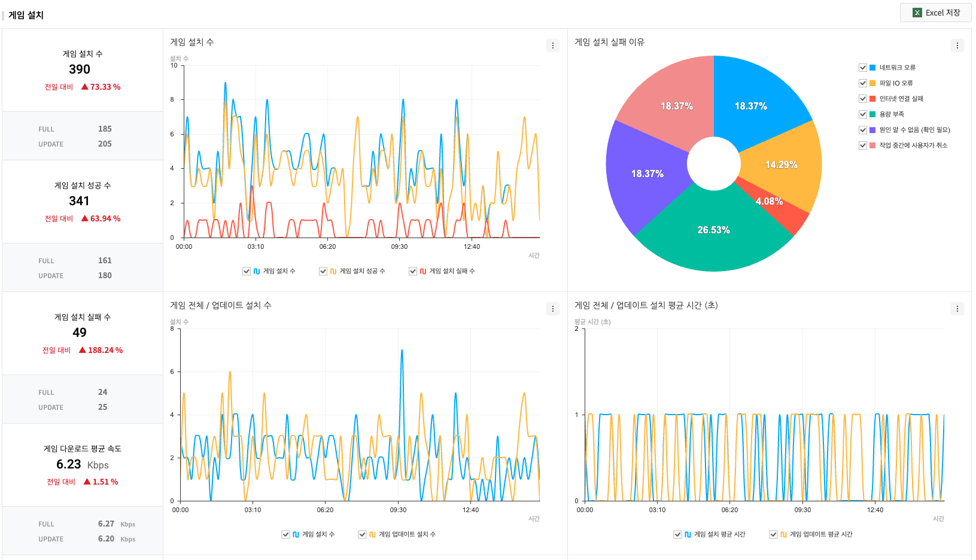Image resolution: width=976 pixels, height=560 pixels.
Task: Click the orange line icon for 게임 업데이트 평균 시간
Action: (783, 534)
